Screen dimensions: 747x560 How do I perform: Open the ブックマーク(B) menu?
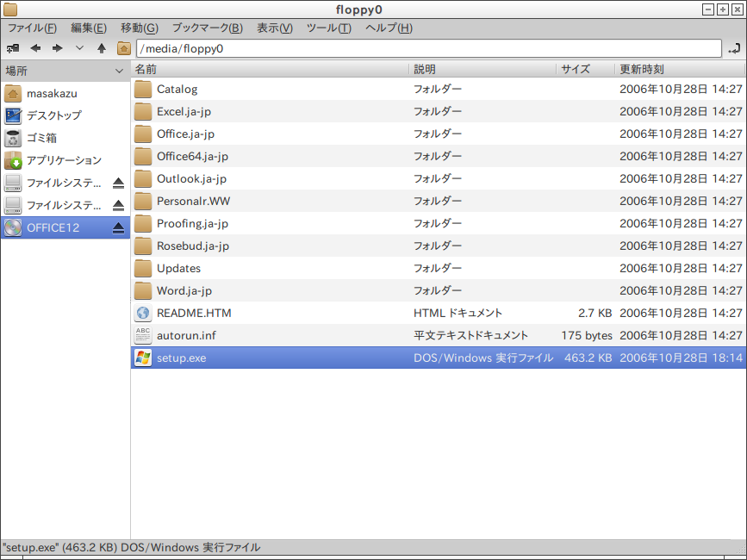pos(208,28)
